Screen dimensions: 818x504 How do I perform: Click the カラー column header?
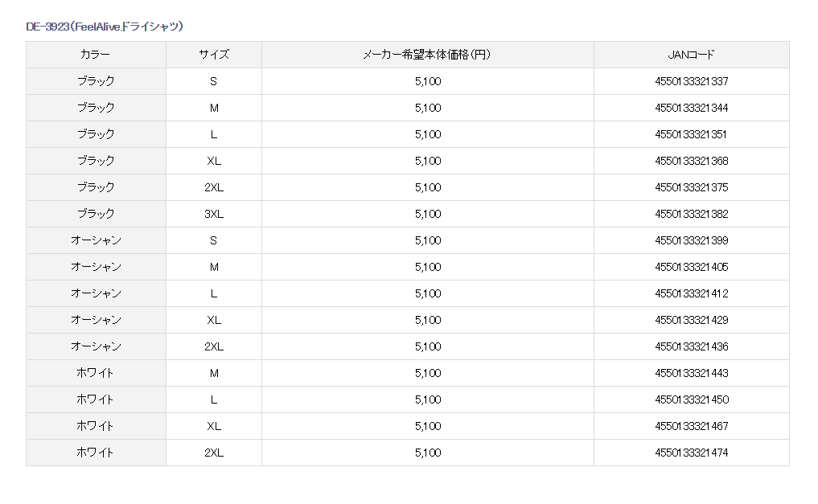point(96,55)
